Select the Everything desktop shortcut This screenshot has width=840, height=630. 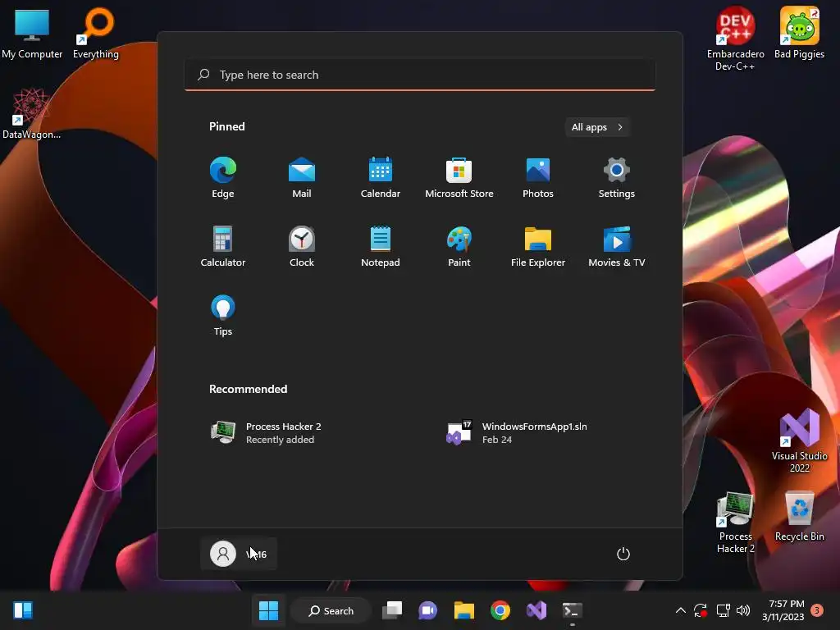point(96,33)
